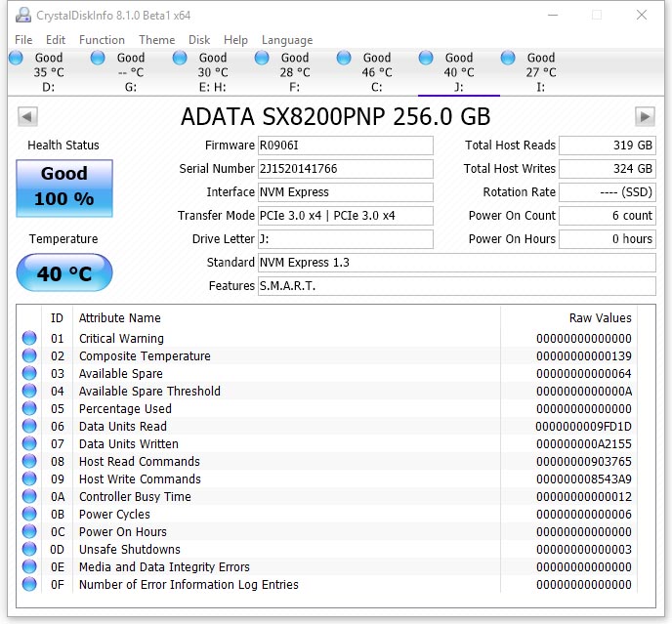Click status orb for Power Cycles
Screen dimensions: 672x624
pos(29,514)
